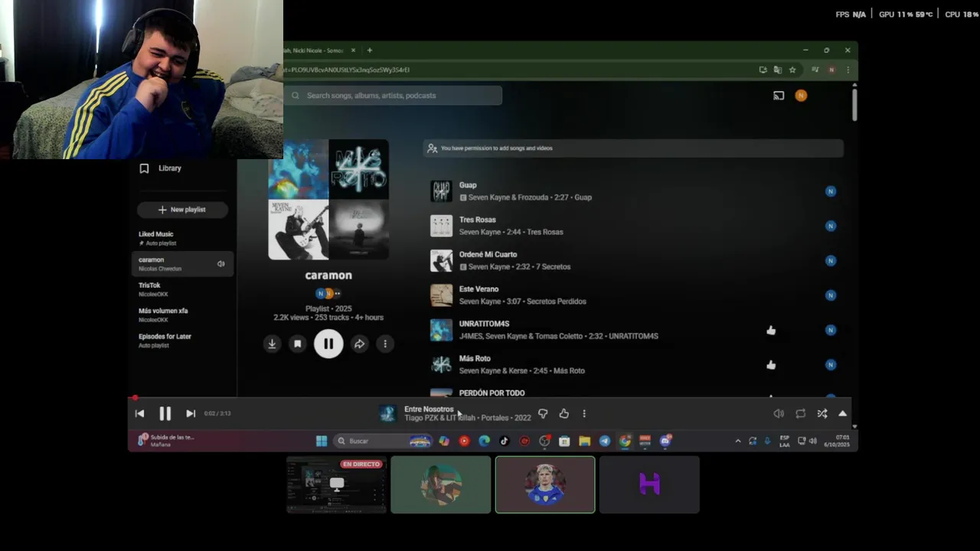Open more options for the playing song

point(584,413)
